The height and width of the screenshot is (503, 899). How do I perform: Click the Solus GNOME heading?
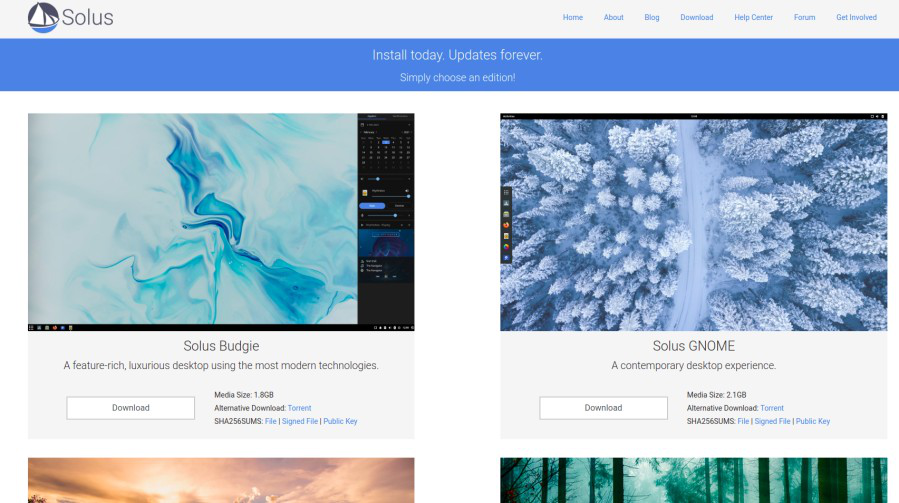tap(694, 346)
